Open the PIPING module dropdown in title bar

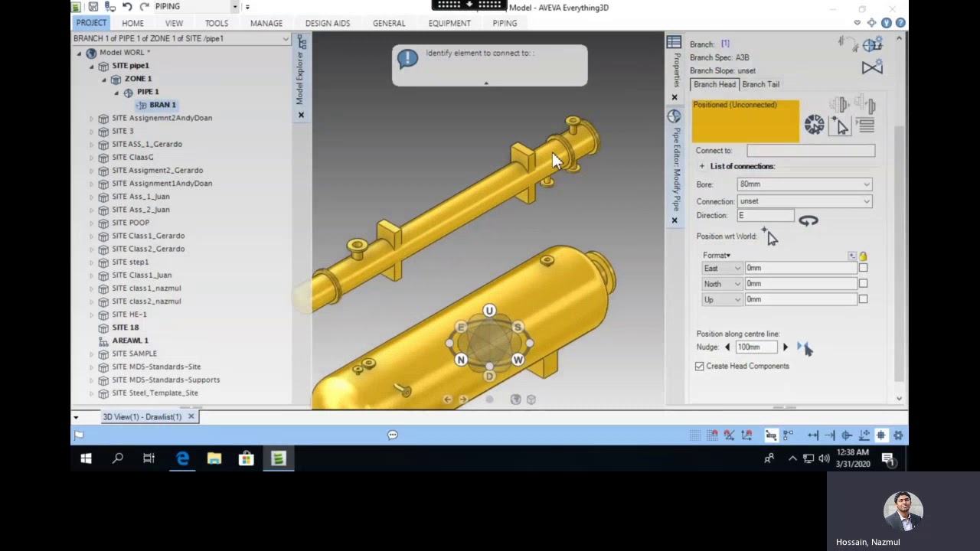click(x=235, y=7)
